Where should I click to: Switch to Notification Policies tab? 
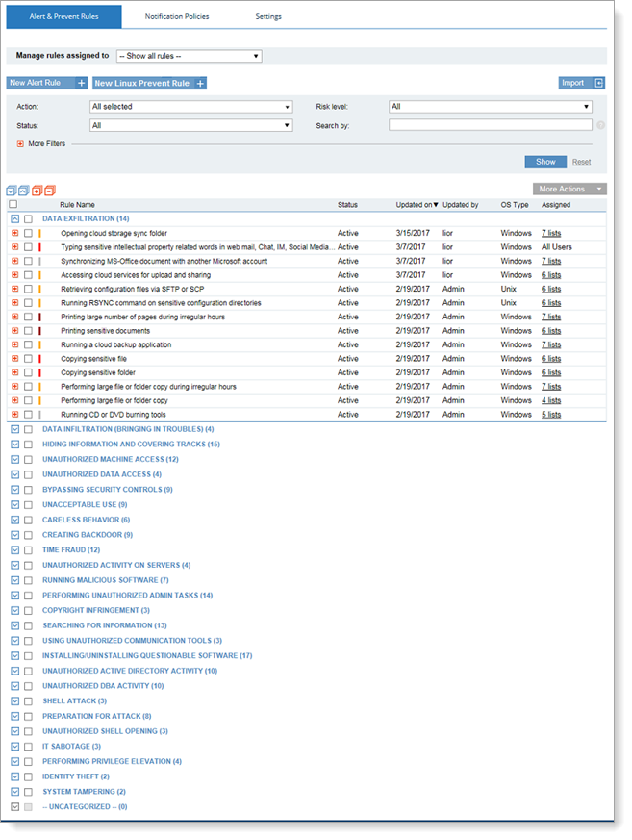177,16
